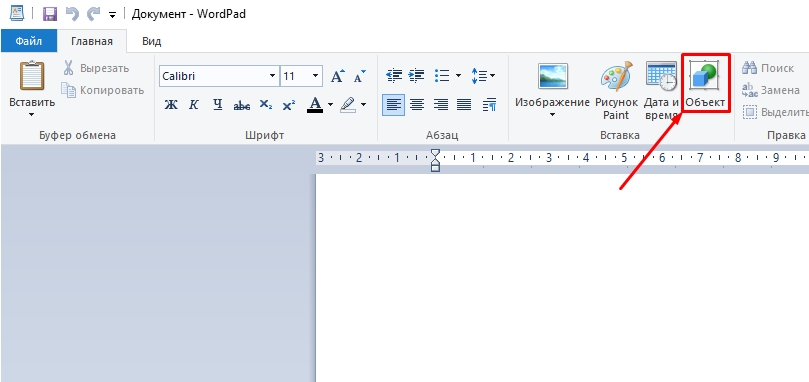The width and height of the screenshot is (809, 382).
Task: Click the Вставить clipboard icon
Action: click(32, 76)
